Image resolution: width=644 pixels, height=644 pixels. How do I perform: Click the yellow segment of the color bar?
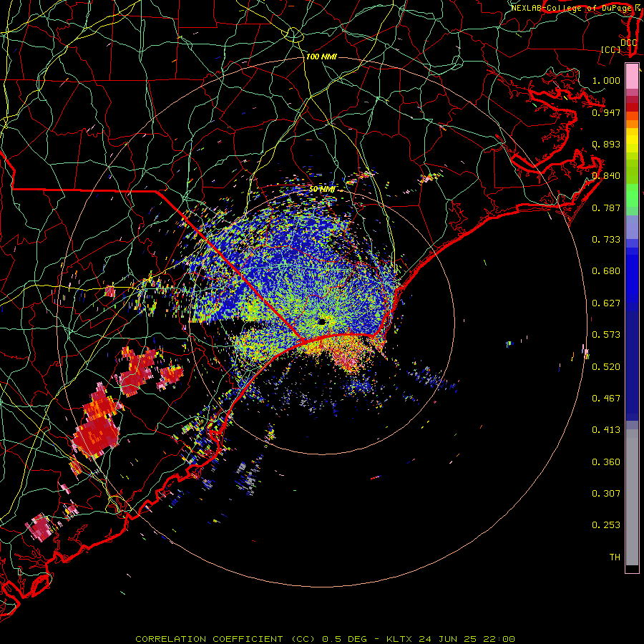pos(632,141)
